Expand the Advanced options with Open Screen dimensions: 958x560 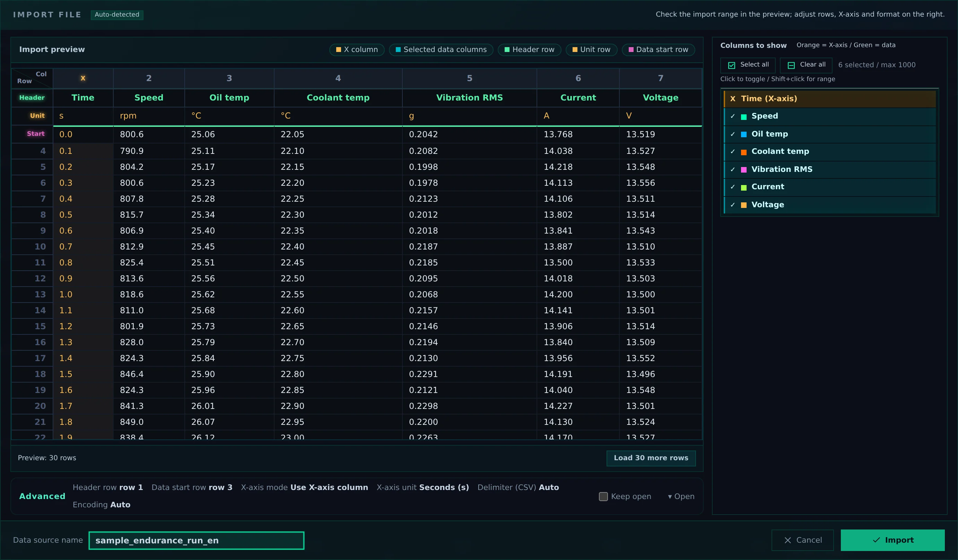(x=681, y=497)
